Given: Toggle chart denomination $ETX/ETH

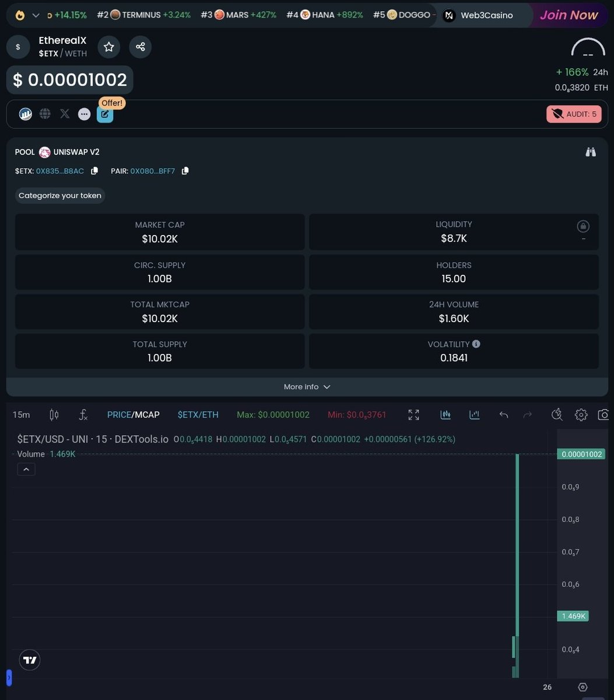Looking at the screenshot, I should (x=198, y=415).
